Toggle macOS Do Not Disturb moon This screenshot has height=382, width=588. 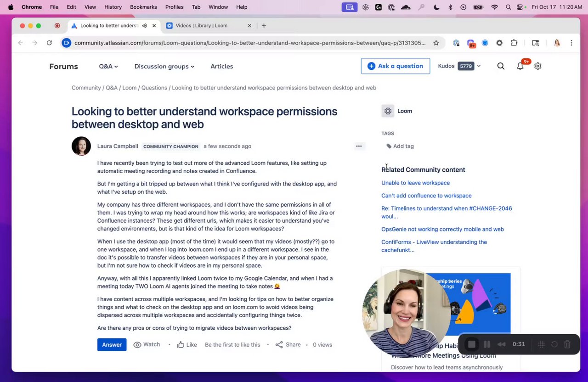(x=436, y=7)
